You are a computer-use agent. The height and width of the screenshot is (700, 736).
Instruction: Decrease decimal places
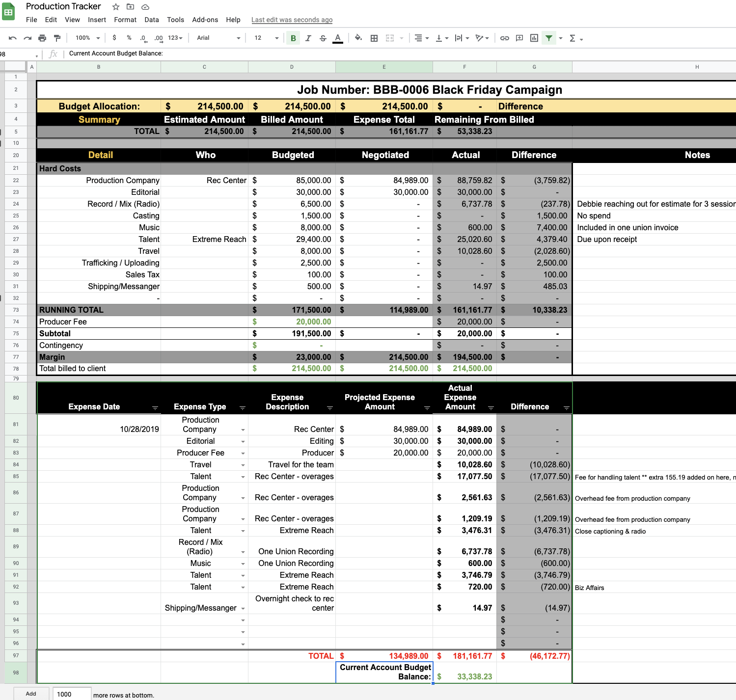click(143, 38)
